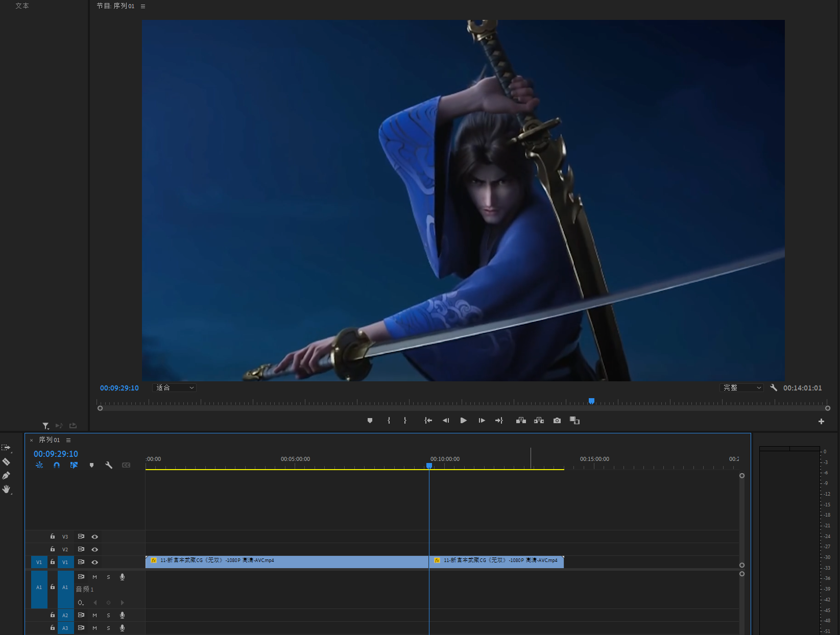840x635 pixels.
Task: Open the 适合 zoom level dropdown
Action: [x=175, y=388]
